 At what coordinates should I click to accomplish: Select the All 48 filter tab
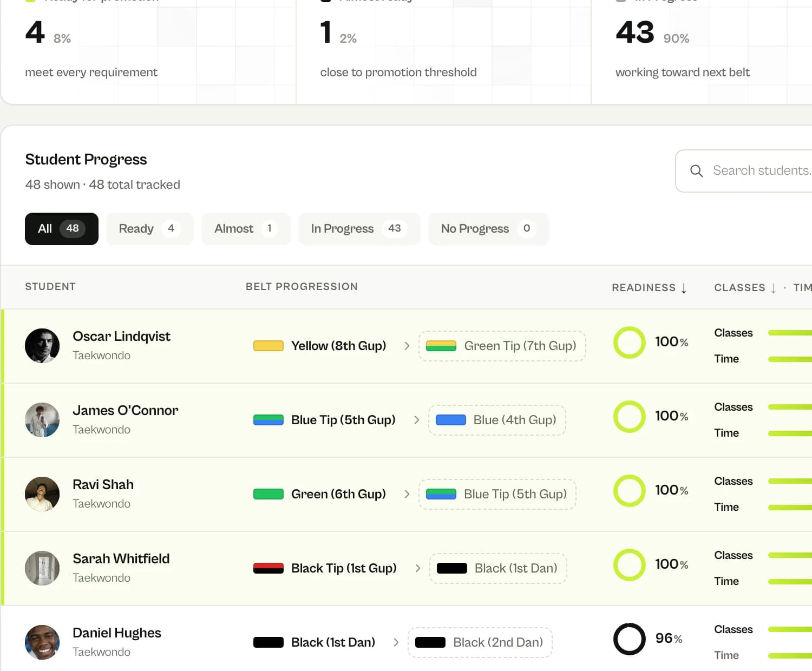tap(62, 229)
